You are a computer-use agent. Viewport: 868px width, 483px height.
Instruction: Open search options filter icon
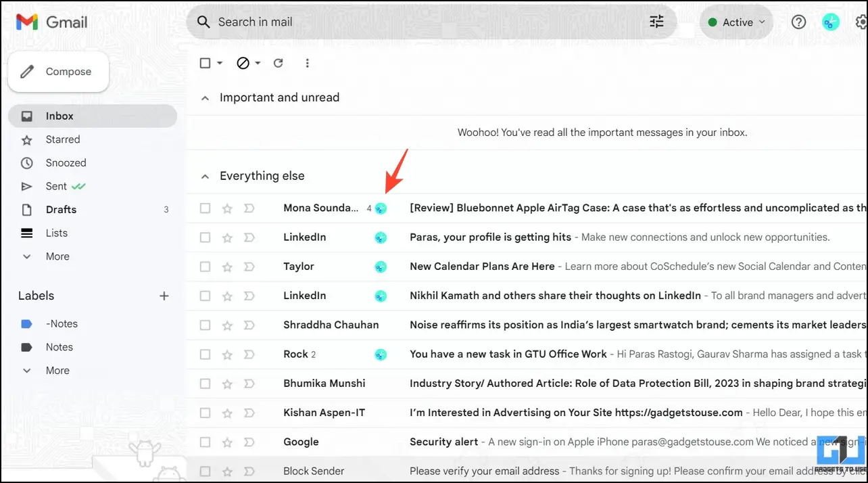657,22
